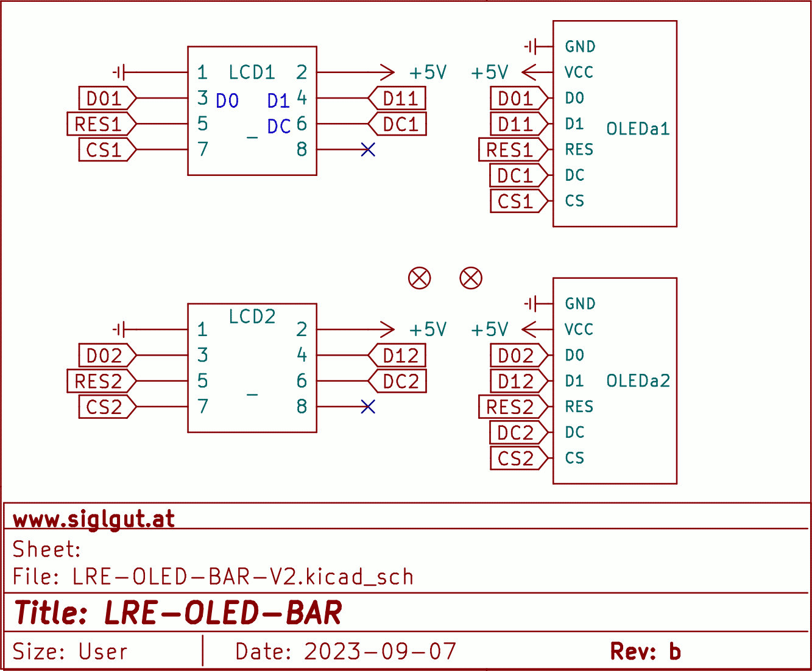Select the no-connect marker on LCD2 pin 8

coord(368,407)
